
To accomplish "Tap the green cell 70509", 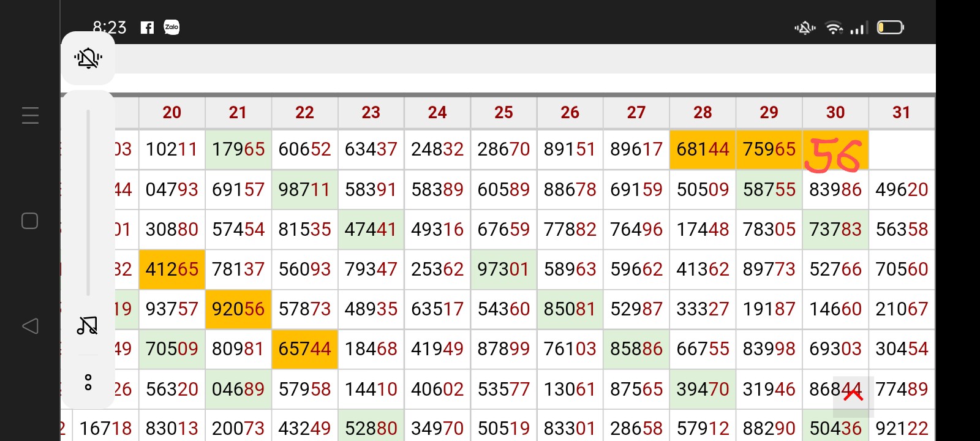I will (x=172, y=349).
